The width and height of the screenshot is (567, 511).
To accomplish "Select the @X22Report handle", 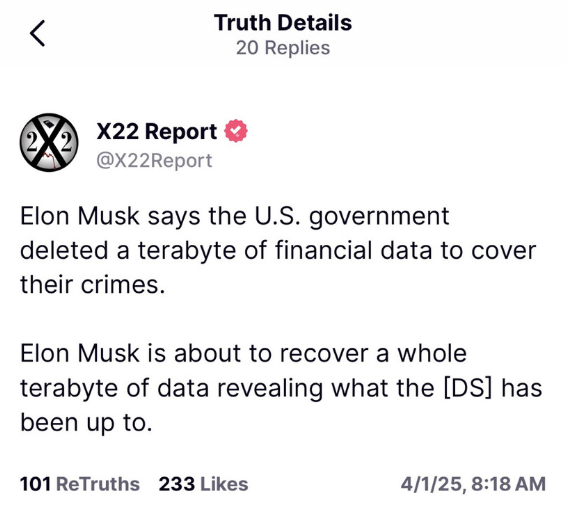I will pos(154,160).
